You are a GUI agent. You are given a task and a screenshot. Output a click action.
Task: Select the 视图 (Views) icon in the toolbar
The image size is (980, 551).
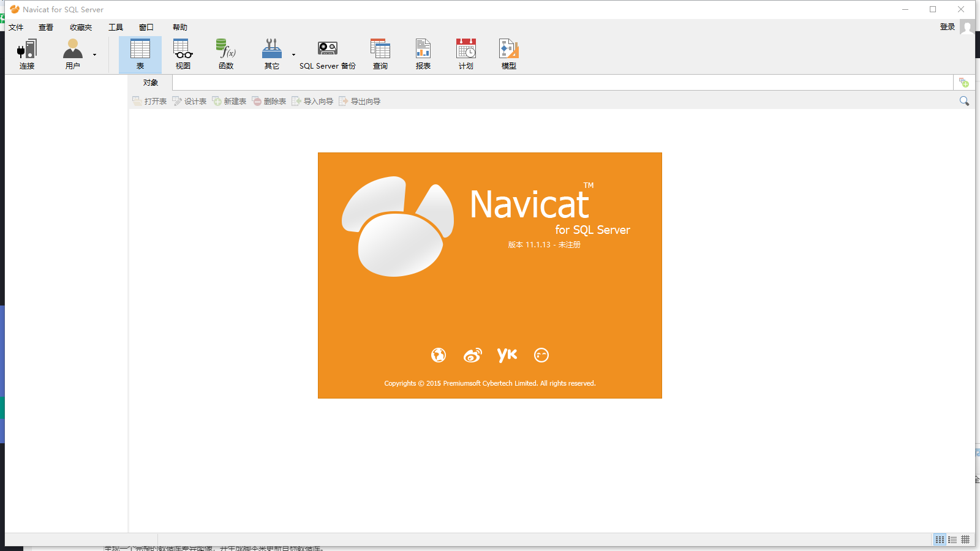click(x=182, y=54)
